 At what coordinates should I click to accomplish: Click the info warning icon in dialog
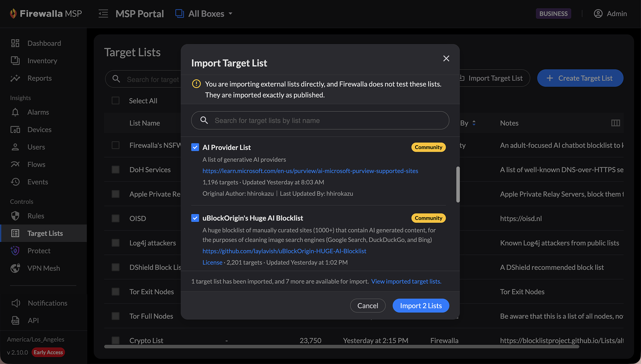(196, 84)
